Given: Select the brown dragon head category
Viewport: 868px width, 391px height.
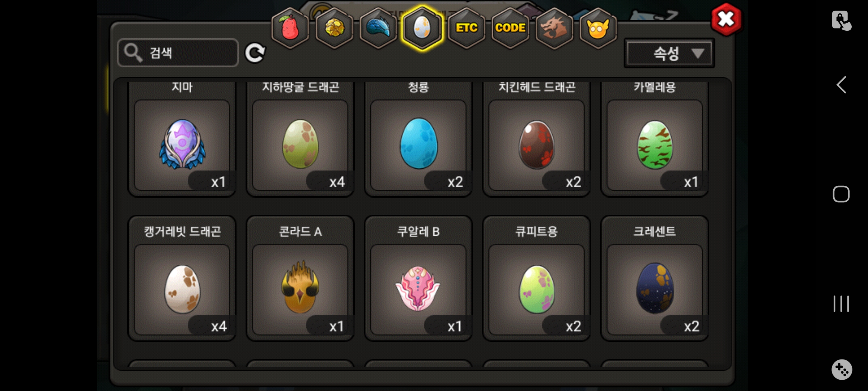Looking at the screenshot, I should click(554, 28).
